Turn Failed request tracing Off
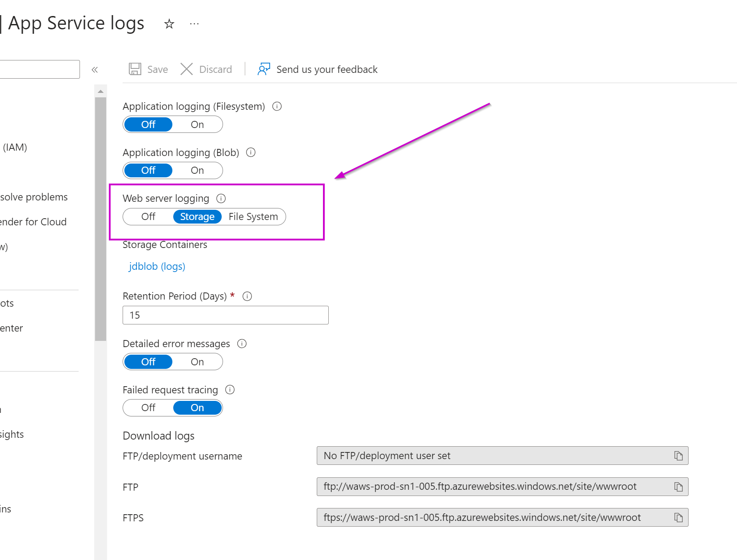This screenshot has height=560, width=737. point(148,408)
